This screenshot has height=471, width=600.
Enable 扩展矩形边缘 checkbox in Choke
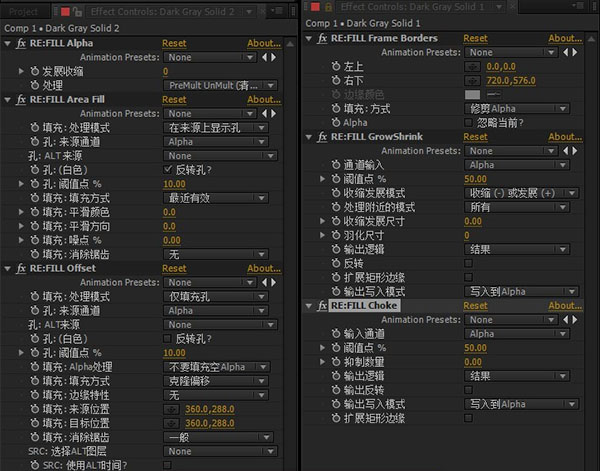click(468, 418)
